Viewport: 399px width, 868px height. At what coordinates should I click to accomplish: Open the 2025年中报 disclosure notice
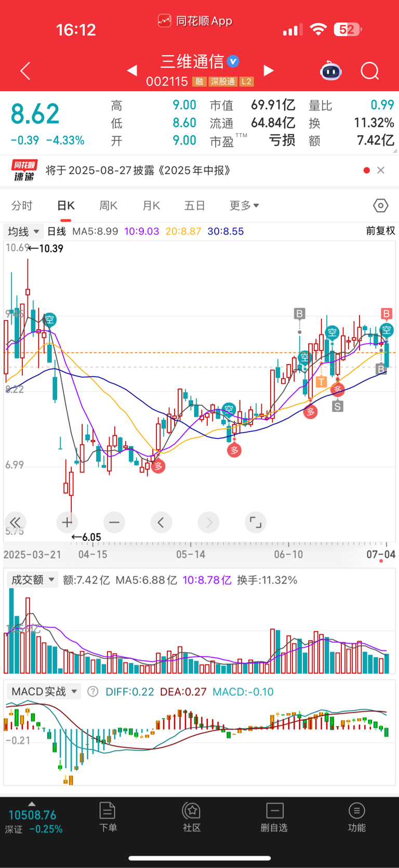138,171
